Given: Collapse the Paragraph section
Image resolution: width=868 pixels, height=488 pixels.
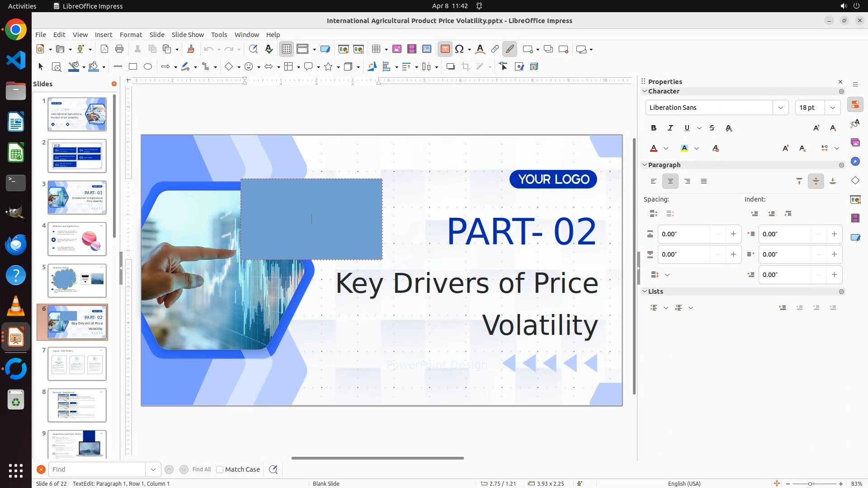Looking at the screenshot, I should coord(645,165).
